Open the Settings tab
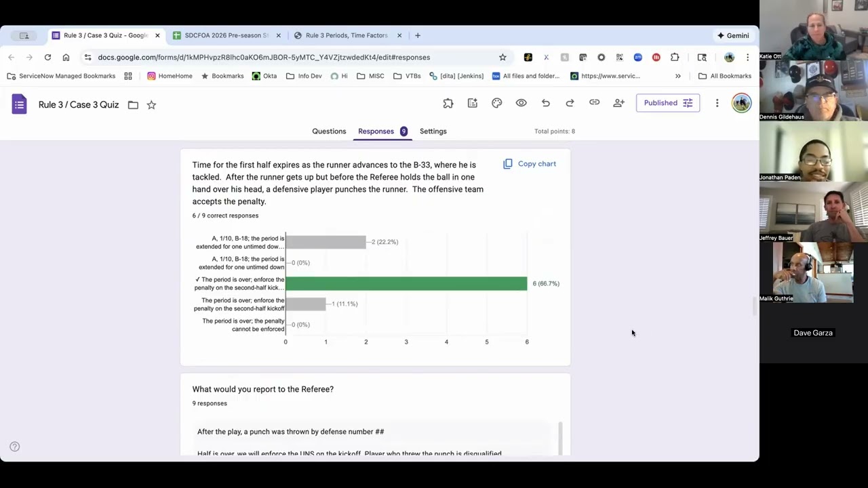The image size is (868, 488). (433, 131)
